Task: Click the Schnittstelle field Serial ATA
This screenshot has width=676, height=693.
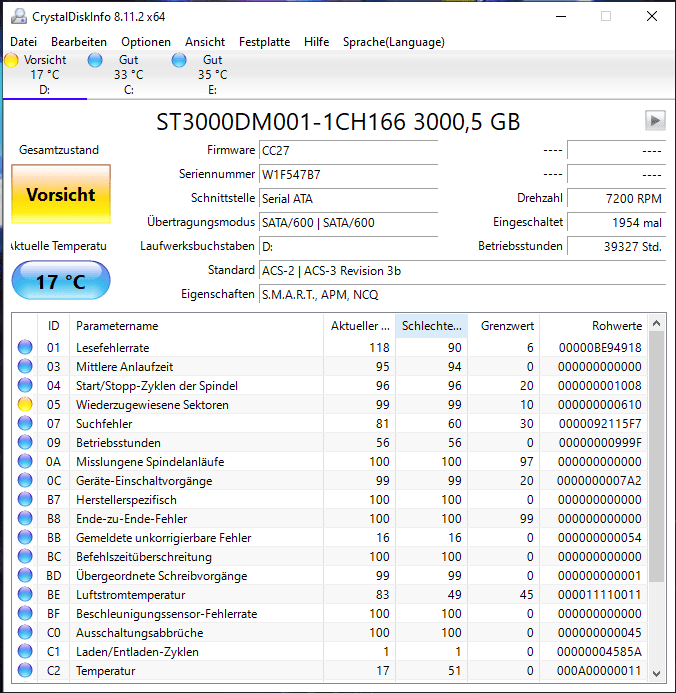Action: tap(348, 198)
